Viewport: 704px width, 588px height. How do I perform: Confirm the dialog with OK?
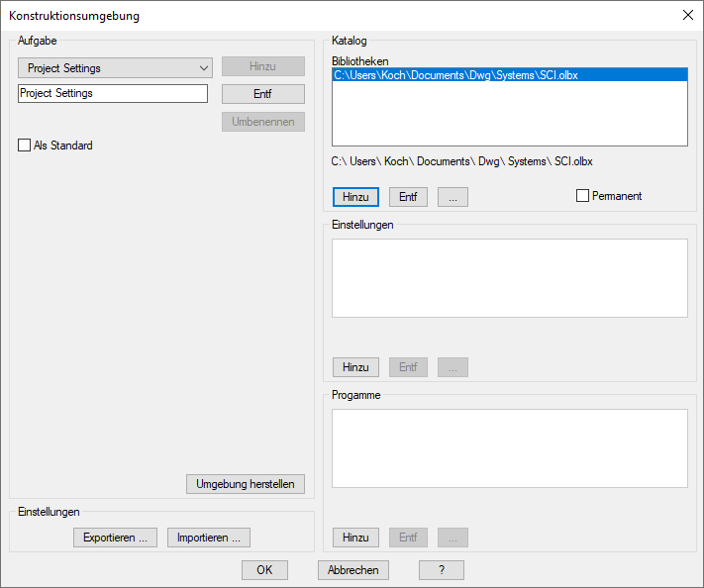pyautogui.click(x=264, y=570)
